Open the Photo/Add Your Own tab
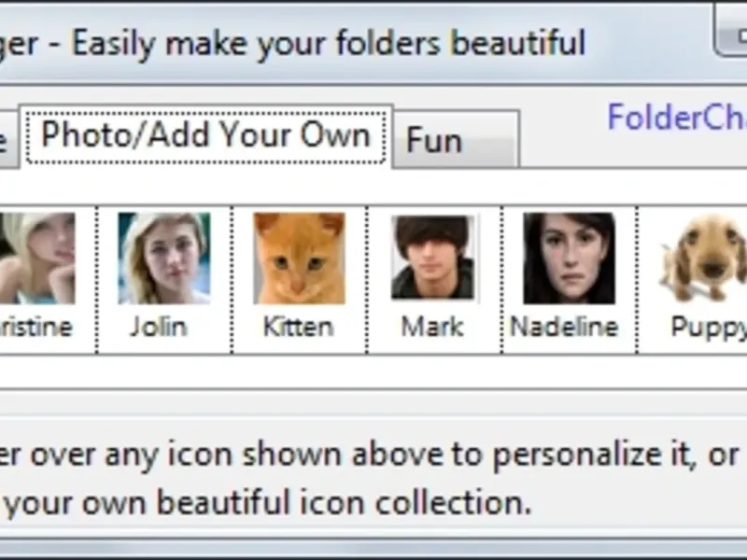Viewport: 747px width, 560px height. click(x=205, y=135)
